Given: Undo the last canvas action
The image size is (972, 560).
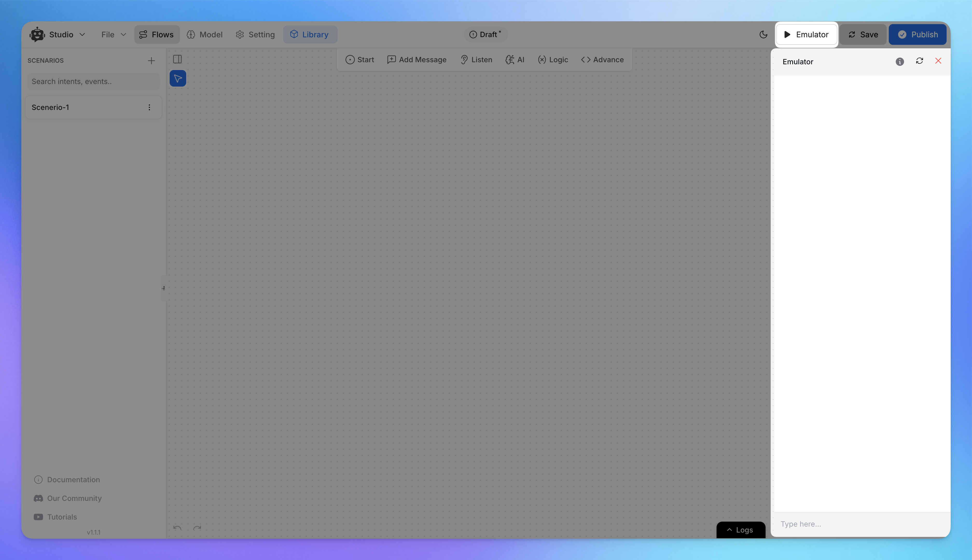Looking at the screenshot, I should tap(177, 528).
